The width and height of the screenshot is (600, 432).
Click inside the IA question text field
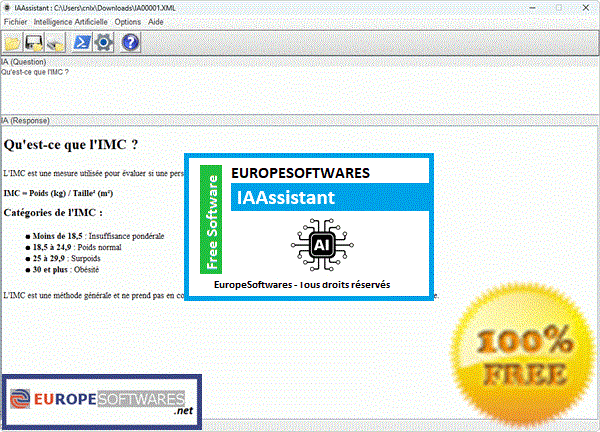coord(300,90)
